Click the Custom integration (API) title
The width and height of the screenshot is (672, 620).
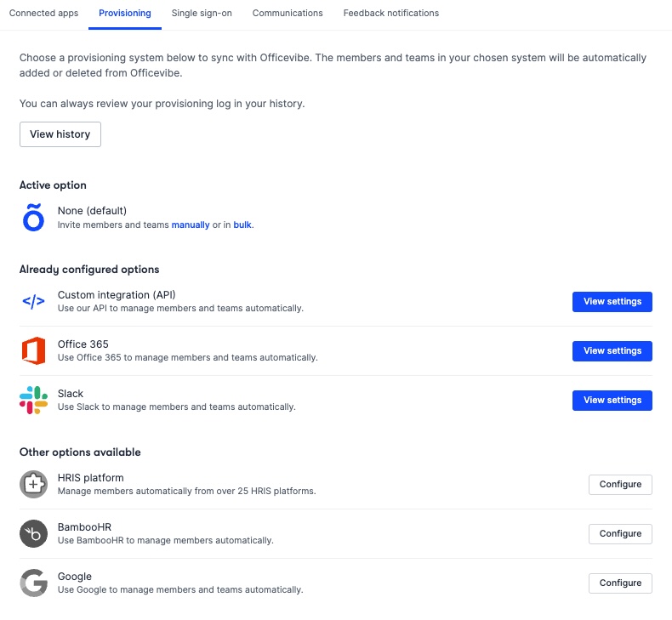(117, 295)
